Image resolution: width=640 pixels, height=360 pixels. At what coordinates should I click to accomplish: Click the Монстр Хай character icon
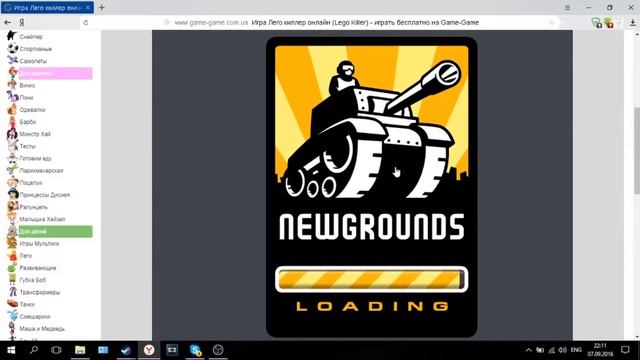tap(13, 134)
